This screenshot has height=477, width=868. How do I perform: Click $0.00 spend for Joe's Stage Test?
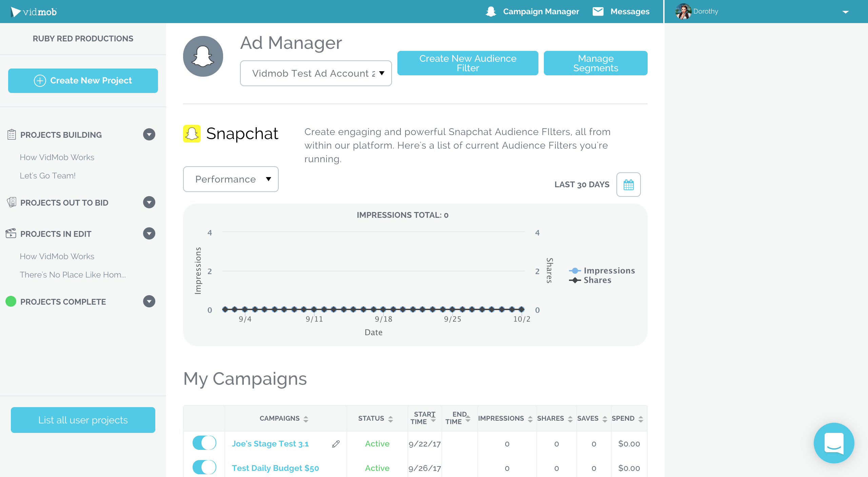629,444
